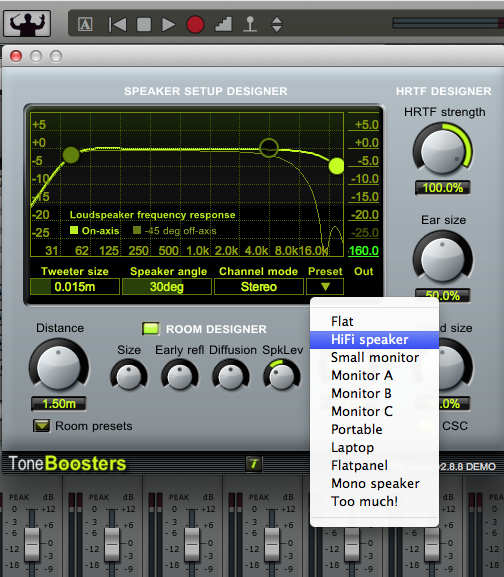Pick the Monitor B preset
Image resolution: width=504 pixels, height=577 pixels.
[x=375, y=393]
